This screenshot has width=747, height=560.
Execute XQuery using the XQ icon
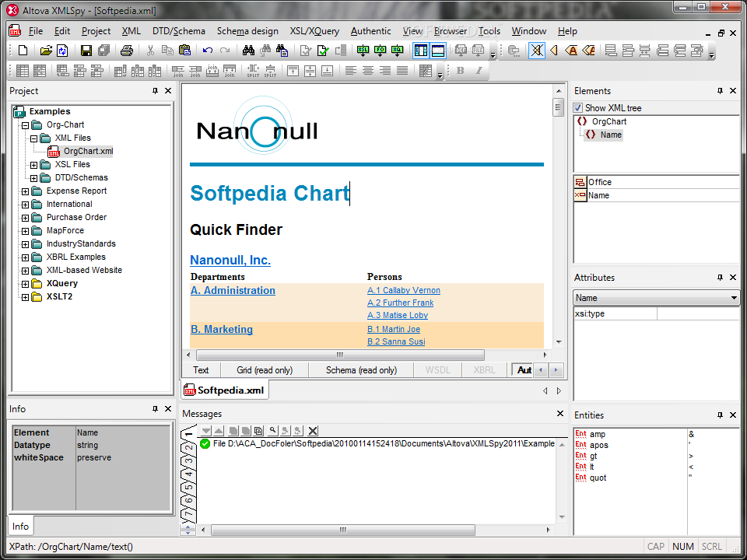397,51
